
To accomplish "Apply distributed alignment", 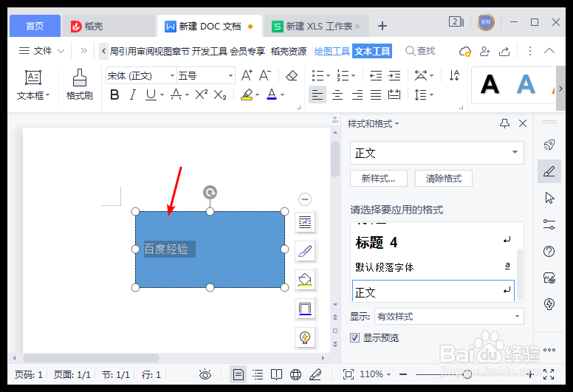I will [394, 95].
